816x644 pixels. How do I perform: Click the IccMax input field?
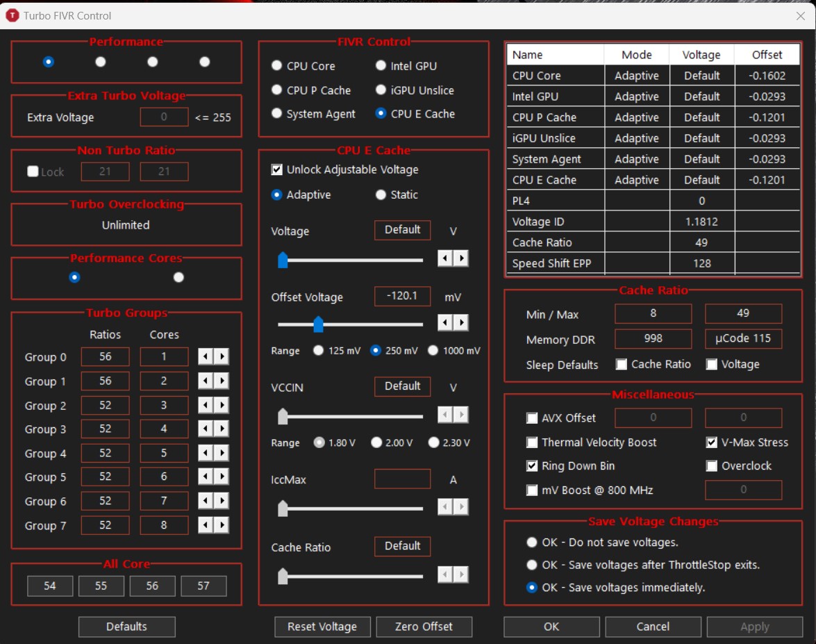pyautogui.click(x=402, y=478)
